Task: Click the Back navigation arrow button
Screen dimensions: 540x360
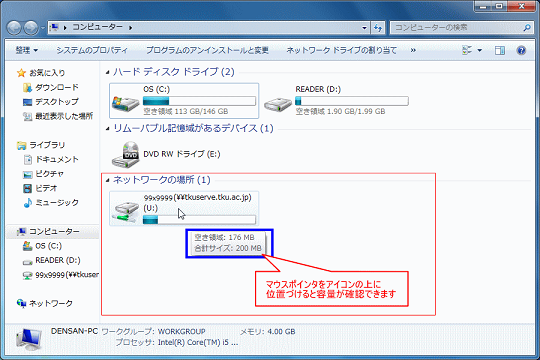Action: (x=14, y=28)
